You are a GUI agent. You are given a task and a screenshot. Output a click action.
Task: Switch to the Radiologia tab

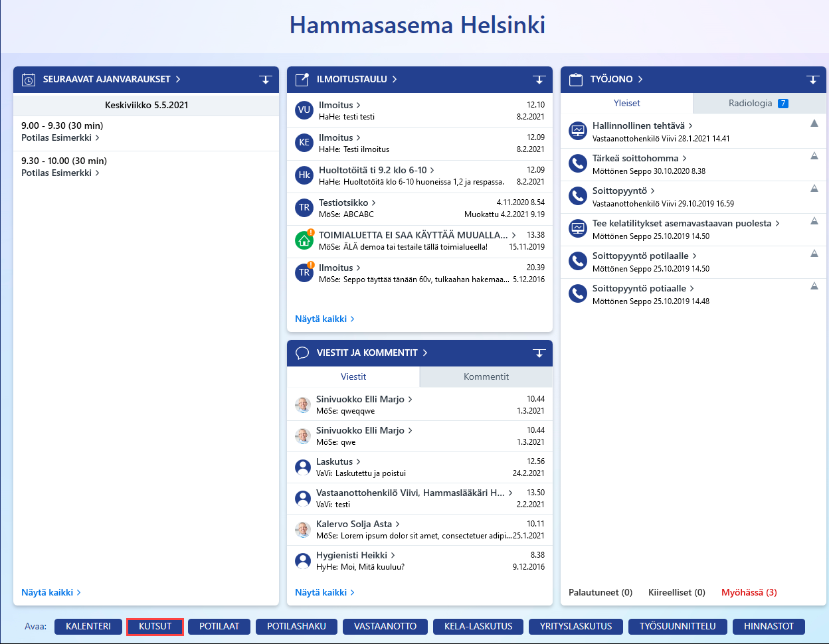coord(759,103)
